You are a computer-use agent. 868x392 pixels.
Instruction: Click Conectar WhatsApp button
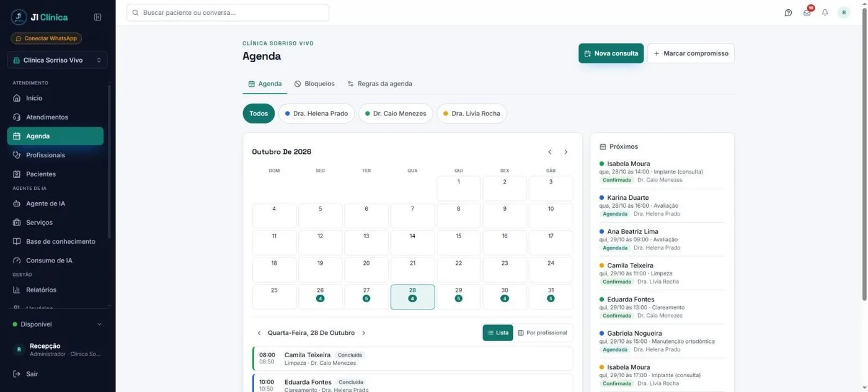pyautogui.click(x=46, y=38)
